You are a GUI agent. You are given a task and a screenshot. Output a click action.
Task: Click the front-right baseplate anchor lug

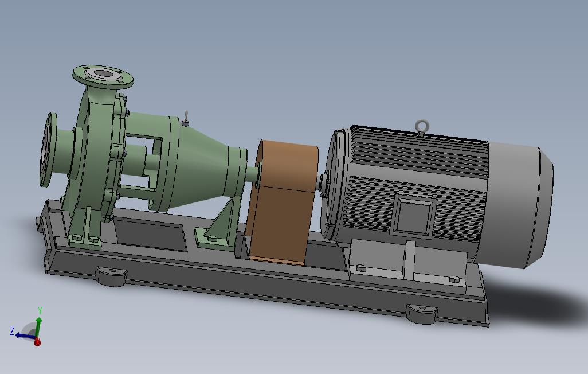coord(422,313)
